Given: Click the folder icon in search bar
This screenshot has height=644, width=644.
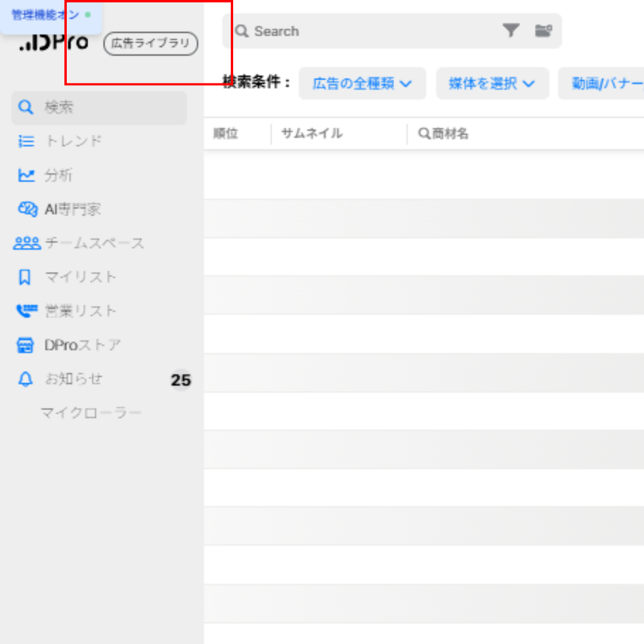Looking at the screenshot, I should [x=543, y=31].
